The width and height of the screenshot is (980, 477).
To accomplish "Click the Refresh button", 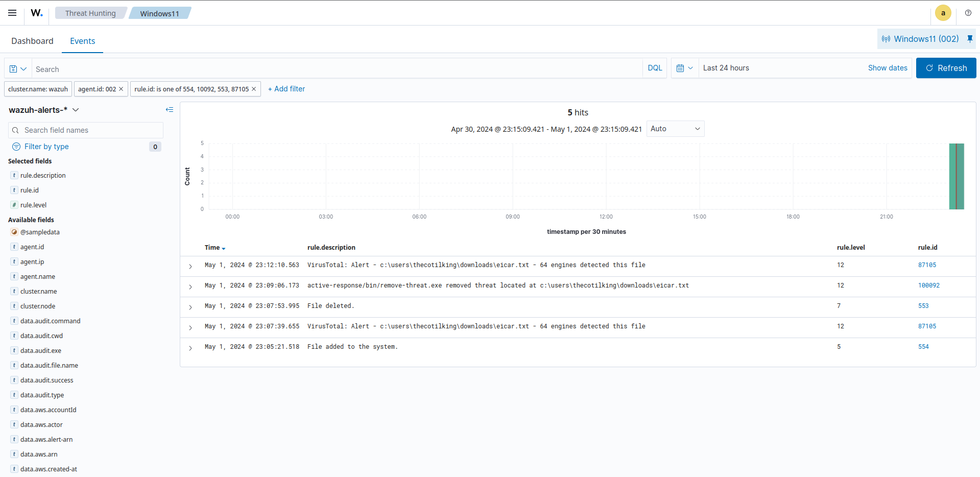I will 946,68.
